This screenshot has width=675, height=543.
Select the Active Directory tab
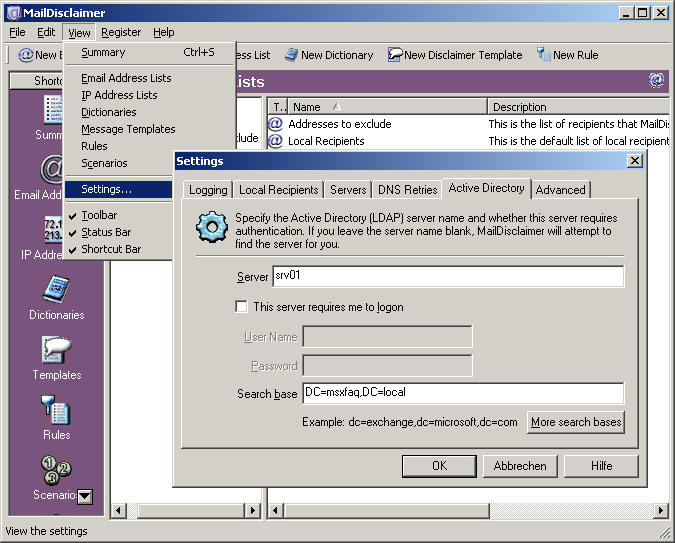tap(486, 188)
